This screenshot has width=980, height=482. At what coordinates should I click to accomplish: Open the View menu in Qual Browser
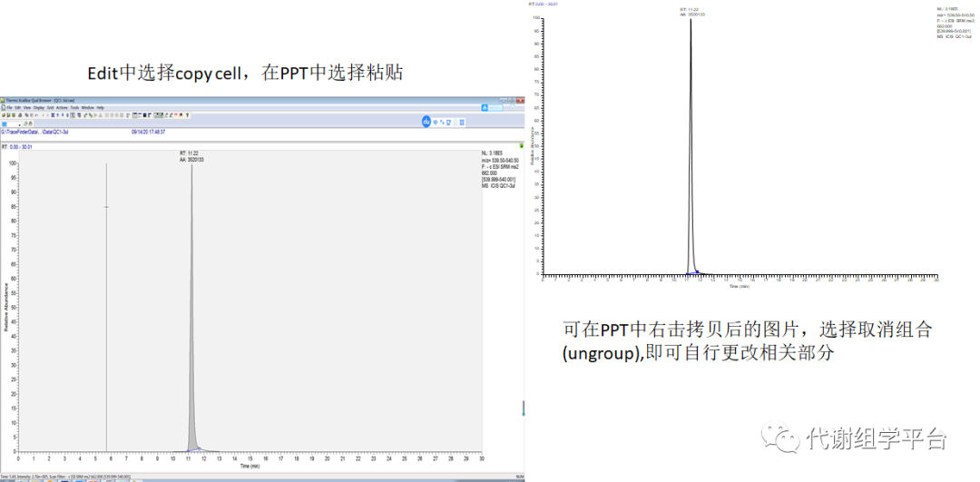click(x=27, y=107)
